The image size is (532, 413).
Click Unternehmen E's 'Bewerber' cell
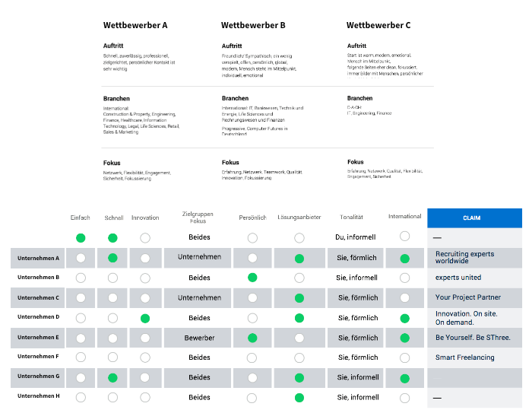coord(199,338)
